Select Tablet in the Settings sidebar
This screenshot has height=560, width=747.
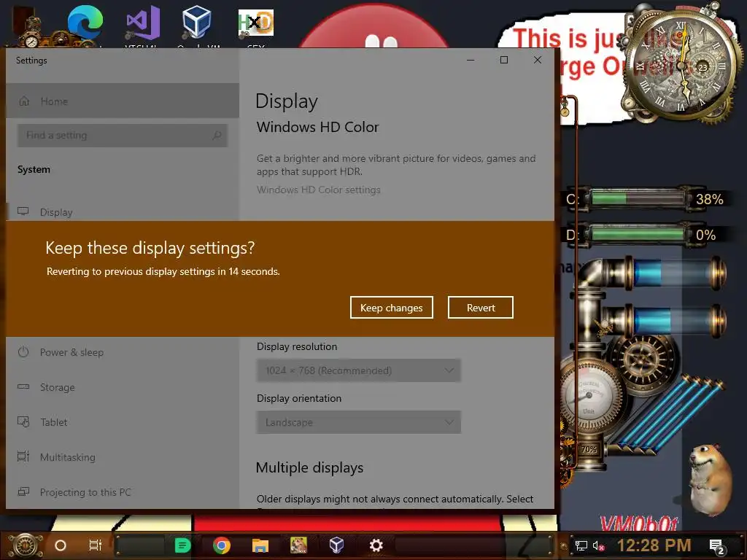(123, 422)
